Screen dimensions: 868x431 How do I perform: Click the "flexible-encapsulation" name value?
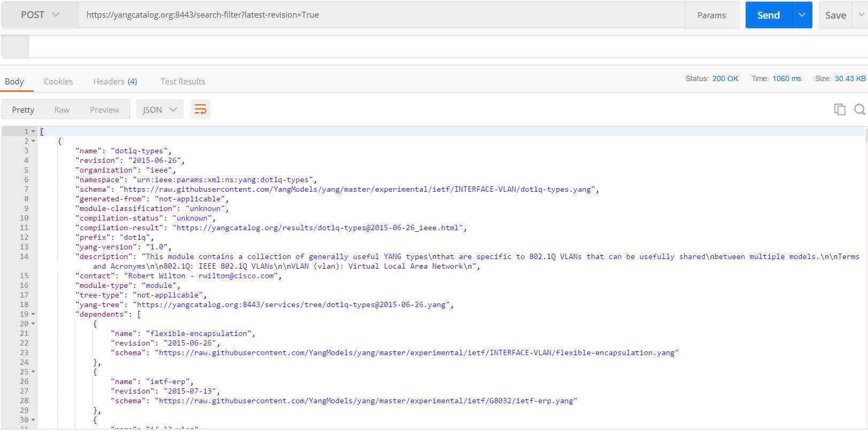198,333
